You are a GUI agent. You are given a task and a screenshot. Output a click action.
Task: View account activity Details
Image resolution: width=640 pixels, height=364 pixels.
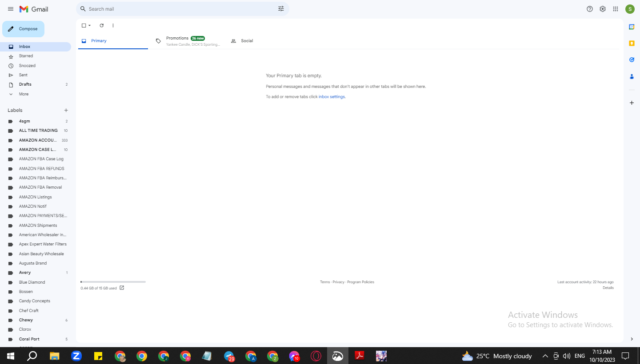click(608, 288)
